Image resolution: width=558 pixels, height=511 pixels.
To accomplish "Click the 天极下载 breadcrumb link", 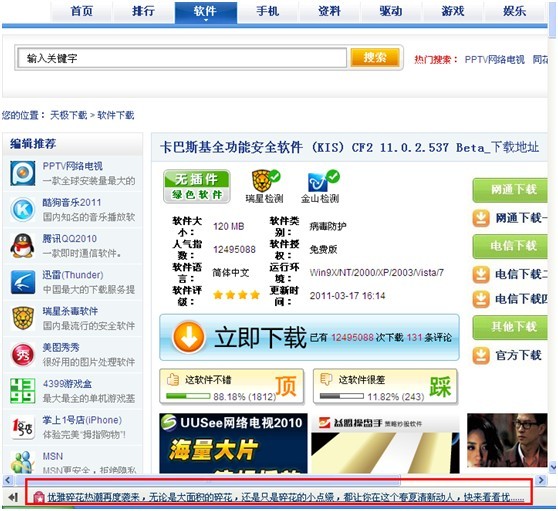I will coord(68,115).
